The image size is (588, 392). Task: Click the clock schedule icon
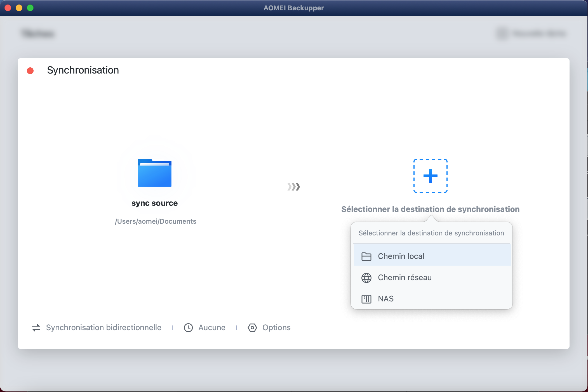[x=188, y=327]
